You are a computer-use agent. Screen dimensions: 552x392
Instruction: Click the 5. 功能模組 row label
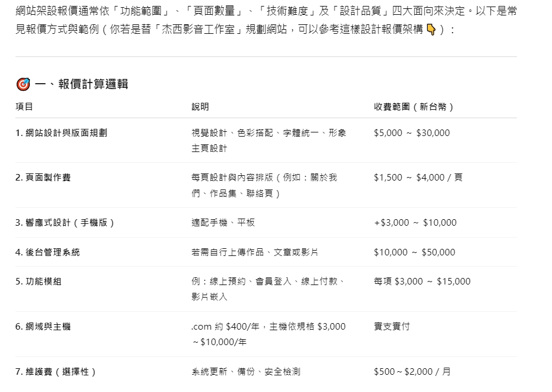(39, 282)
